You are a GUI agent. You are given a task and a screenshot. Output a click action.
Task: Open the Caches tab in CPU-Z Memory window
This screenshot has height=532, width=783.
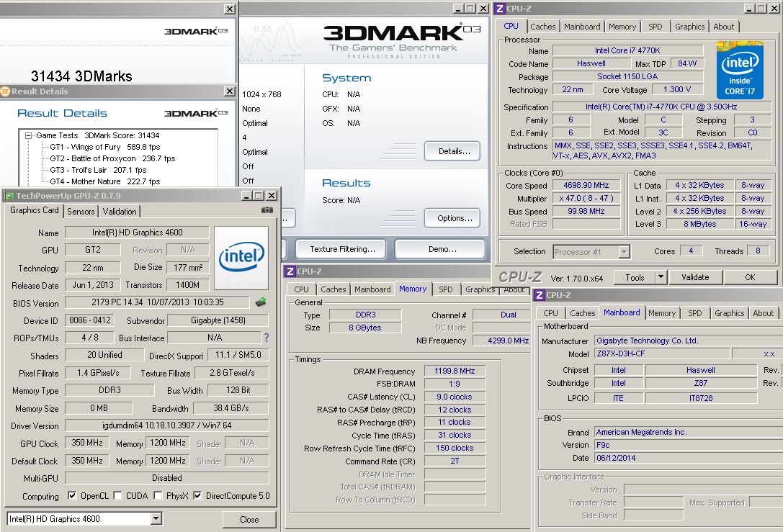coord(333,289)
